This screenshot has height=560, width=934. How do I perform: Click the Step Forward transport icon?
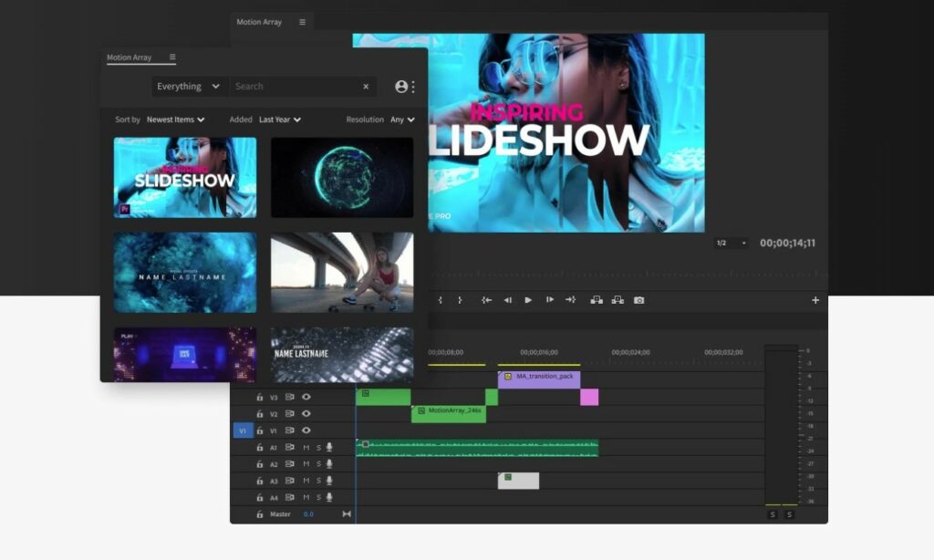click(548, 299)
